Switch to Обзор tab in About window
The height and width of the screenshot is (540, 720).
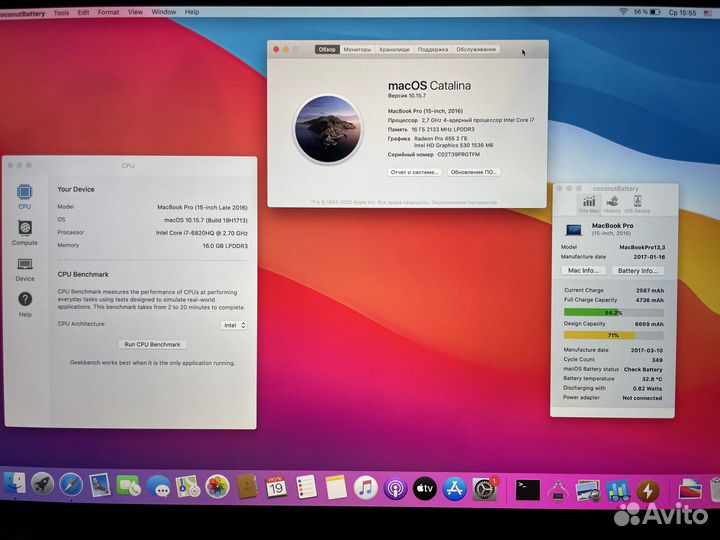tap(327, 49)
